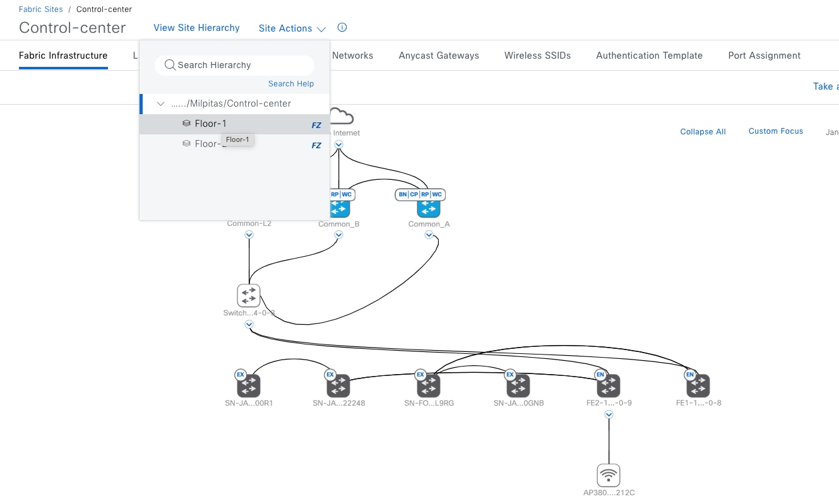The image size is (839, 504).
Task: Click the EX badge on SN-JA...22248
Action: pos(330,374)
